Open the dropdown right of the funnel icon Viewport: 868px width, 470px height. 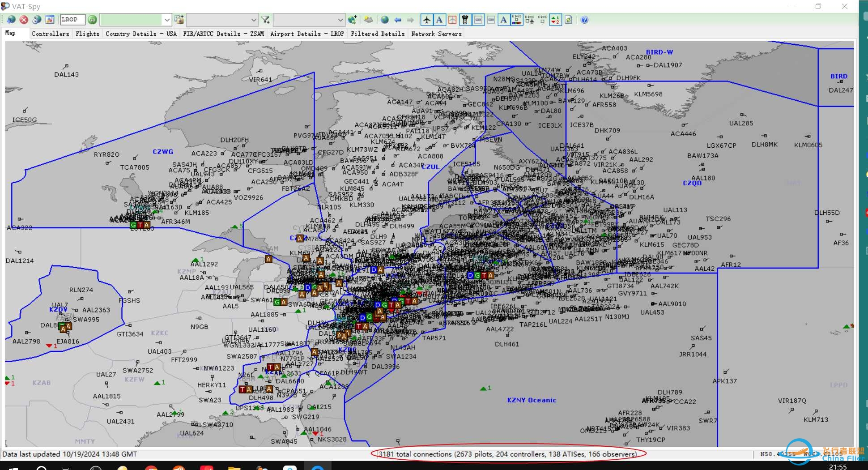point(340,20)
